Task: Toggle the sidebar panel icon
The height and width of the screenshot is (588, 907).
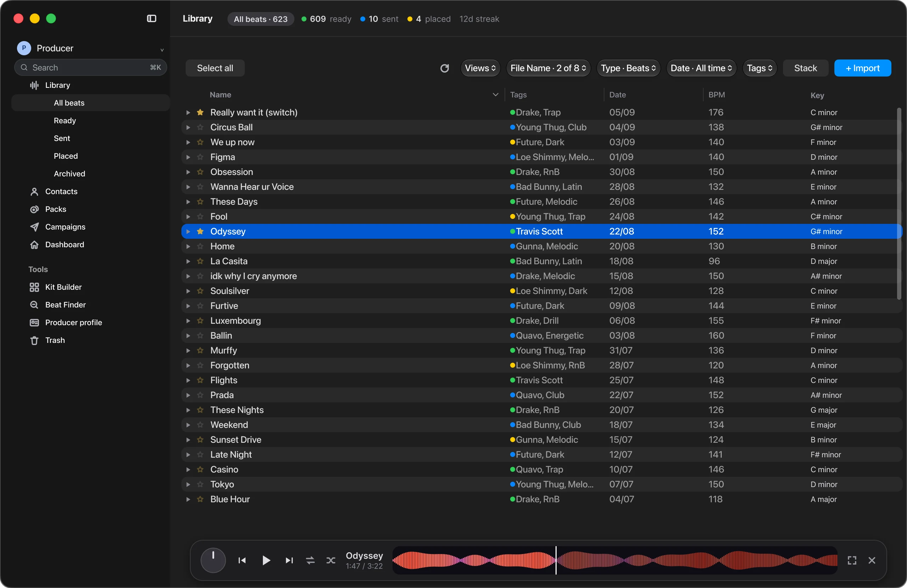Action: tap(151, 18)
